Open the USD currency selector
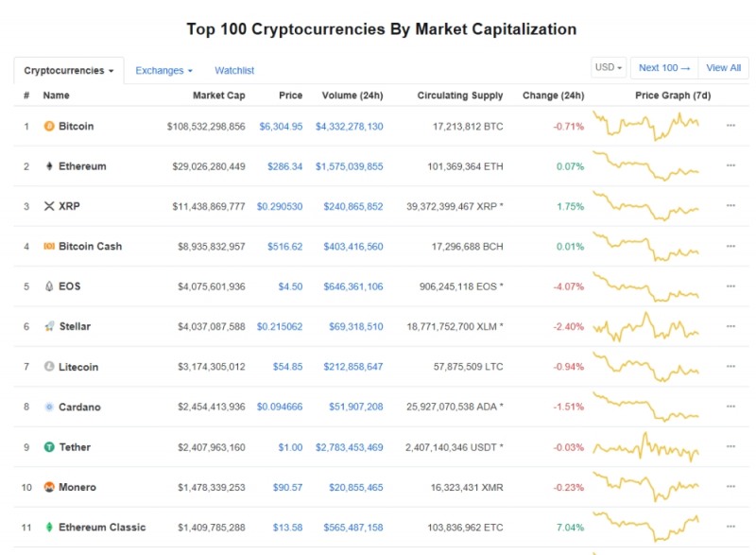This screenshot has width=756, height=555. coord(609,67)
